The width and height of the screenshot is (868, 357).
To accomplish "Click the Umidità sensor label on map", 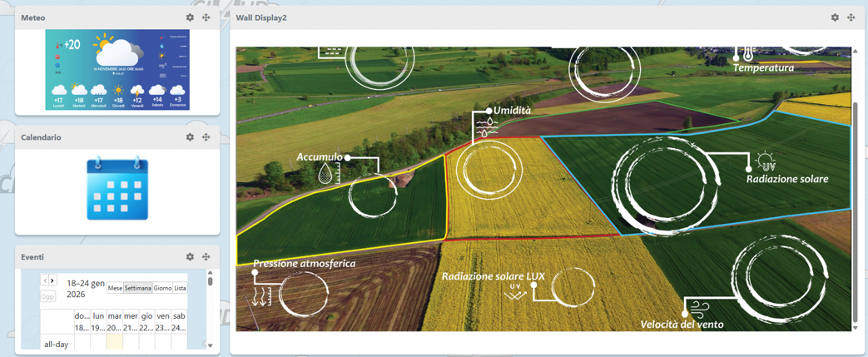I will (x=511, y=111).
